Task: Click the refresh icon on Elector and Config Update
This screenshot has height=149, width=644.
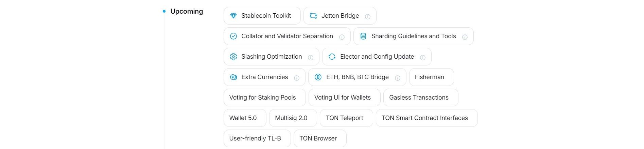Action: pyautogui.click(x=332, y=57)
